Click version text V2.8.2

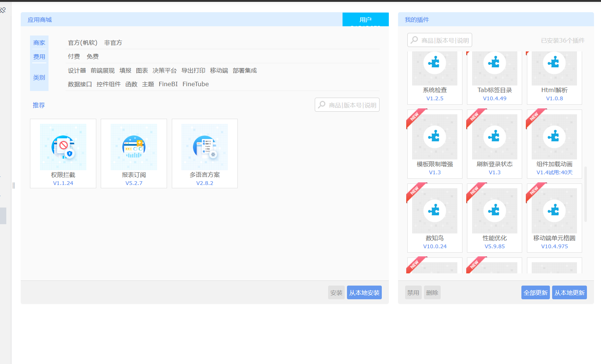[204, 183]
